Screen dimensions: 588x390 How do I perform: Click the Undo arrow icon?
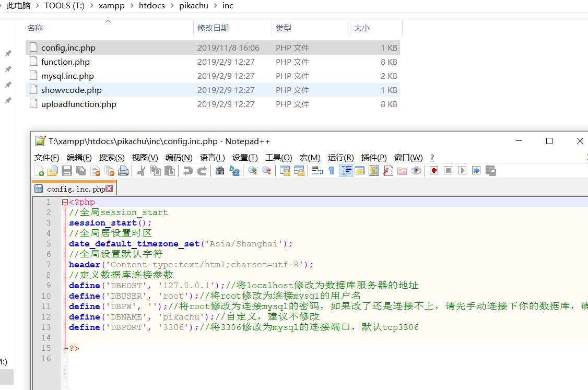(x=187, y=171)
